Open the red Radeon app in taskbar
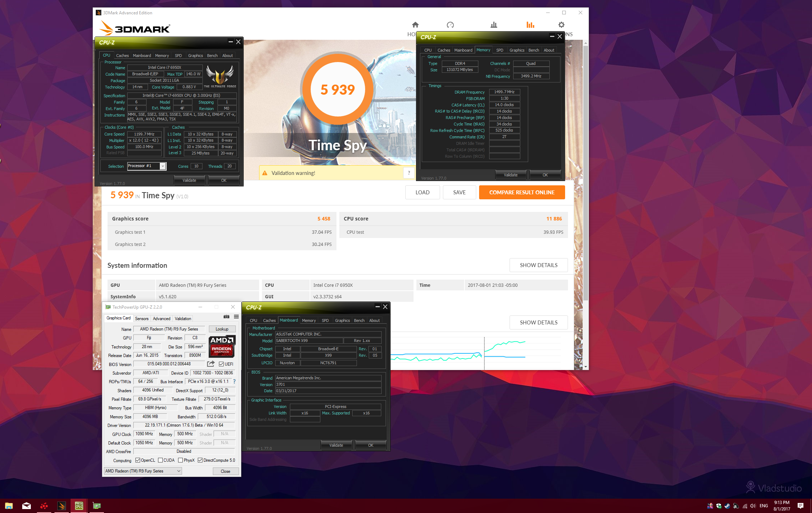This screenshot has width=812, height=513. [44, 506]
